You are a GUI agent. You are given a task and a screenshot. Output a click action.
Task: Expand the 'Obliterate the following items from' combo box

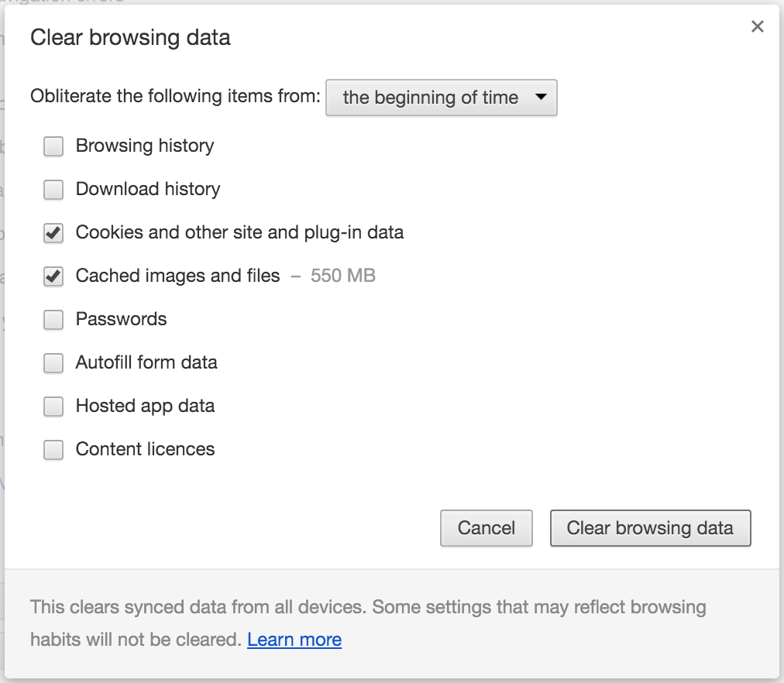[441, 98]
